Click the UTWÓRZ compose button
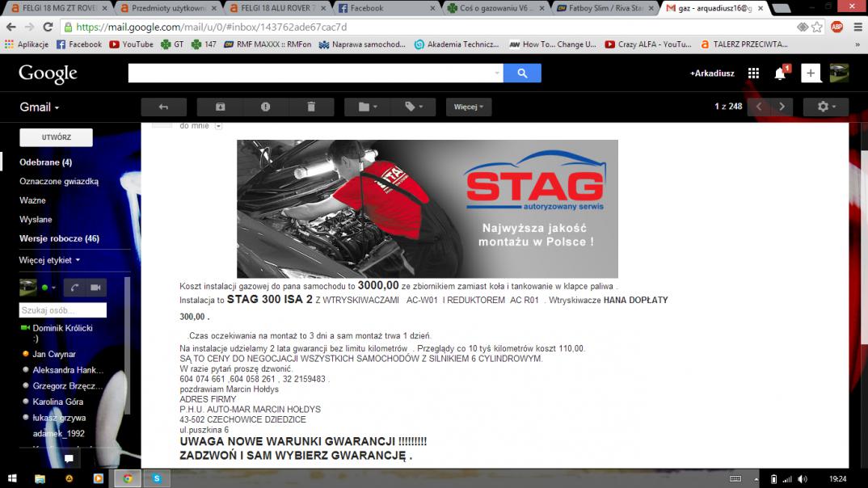The height and width of the screenshot is (488, 868). [x=56, y=137]
